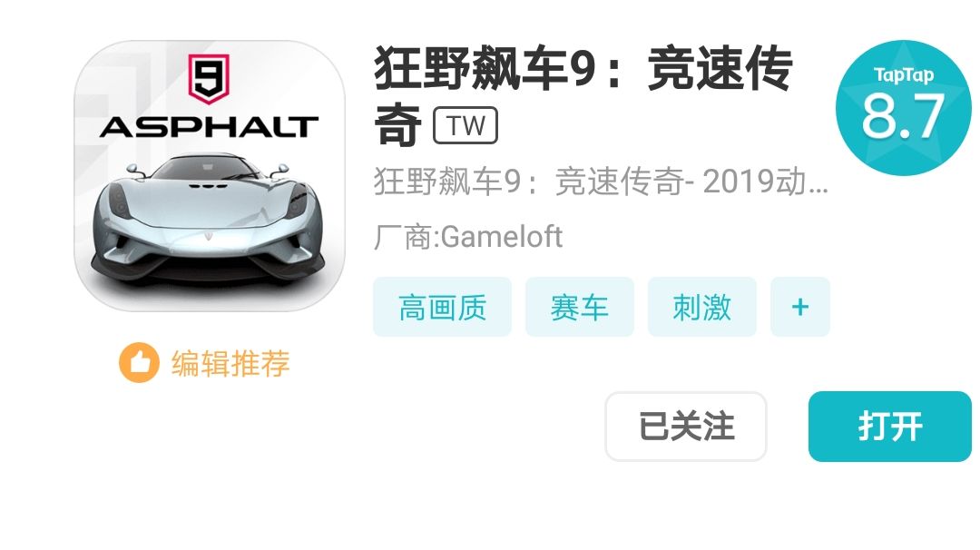Click the TapTap wordmark on badge
The width and height of the screenshot is (980, 550).
point(904,75)
